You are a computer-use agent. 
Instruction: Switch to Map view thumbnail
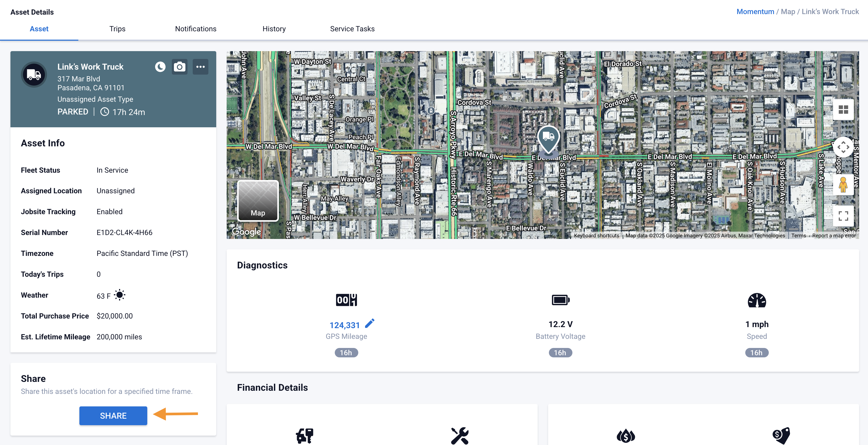pyautogui.click(x=258, y=201)
